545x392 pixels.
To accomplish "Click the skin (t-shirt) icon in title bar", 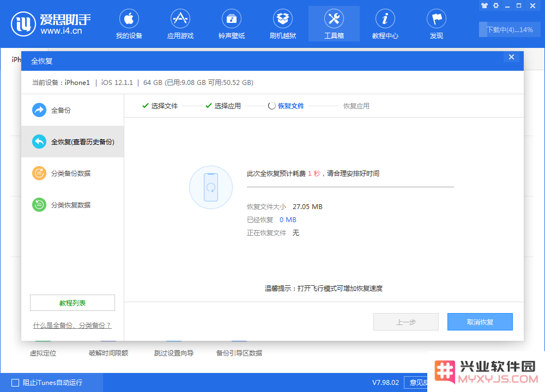I will [x=484, y=5].
